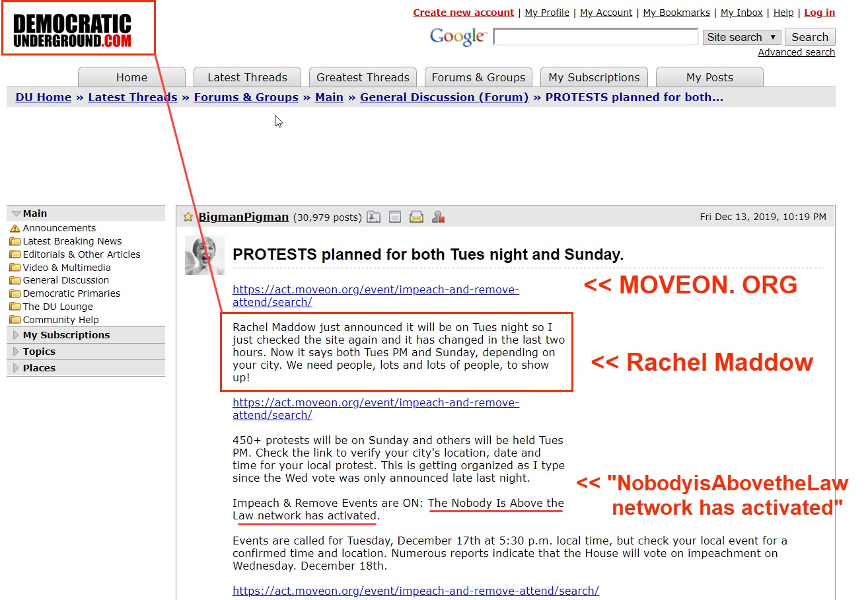Click folder icon for Editorials & Other Articles
The image size is (868, 600).
[15, 254]
